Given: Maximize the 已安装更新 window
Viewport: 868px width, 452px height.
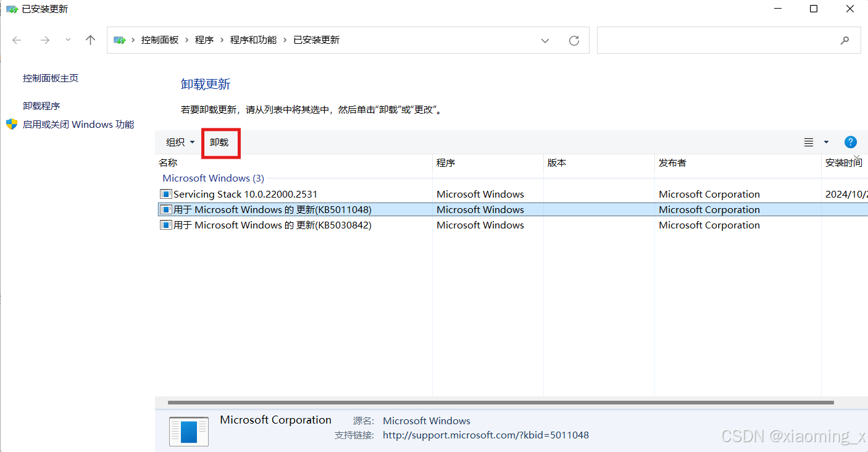Looking at the screenshot, I should (814, 9).
